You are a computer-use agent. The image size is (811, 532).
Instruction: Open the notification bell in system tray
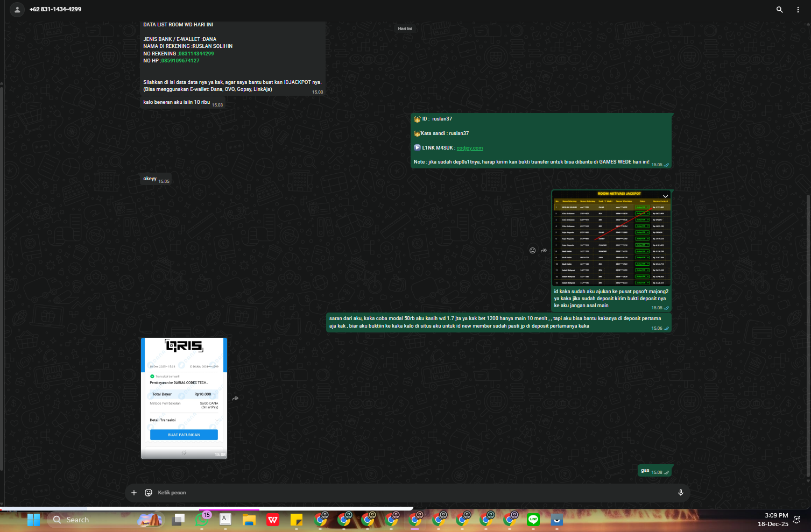(797, 520)
